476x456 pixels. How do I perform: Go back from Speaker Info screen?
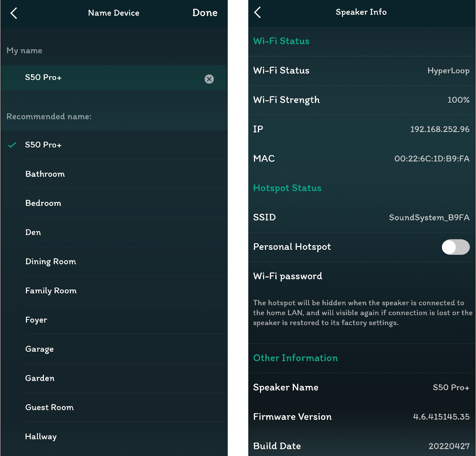tap(257, 12)
